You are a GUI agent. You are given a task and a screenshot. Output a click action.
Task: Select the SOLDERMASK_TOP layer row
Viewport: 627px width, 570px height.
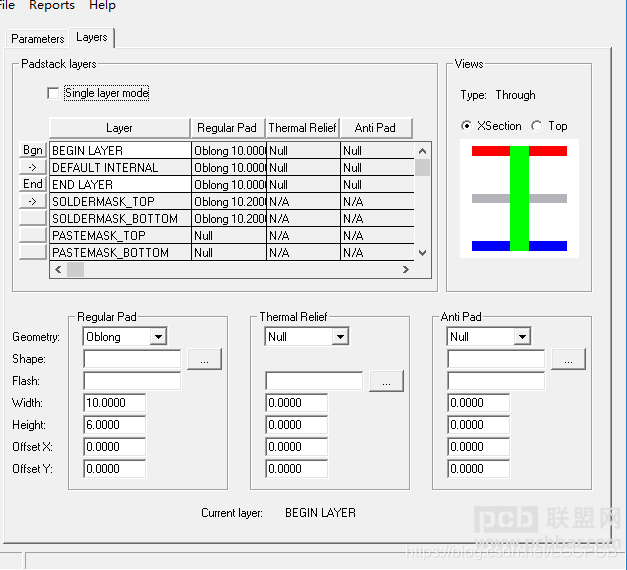point(232,202)
